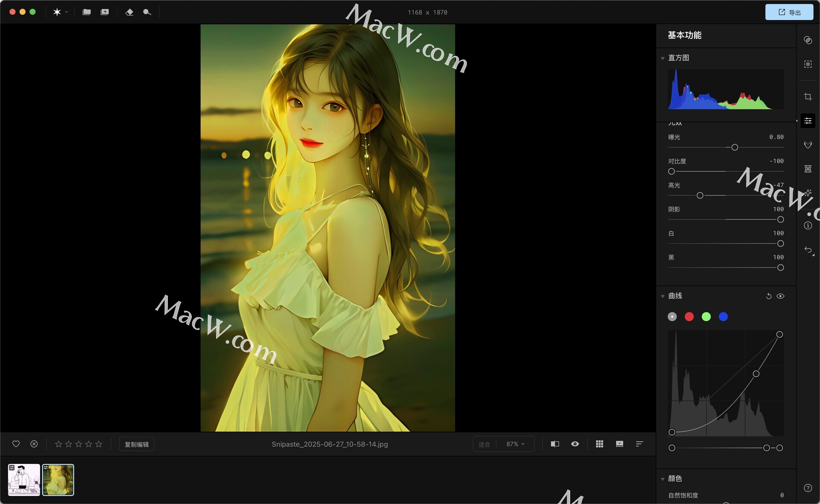The height and width of the screenshot is (504, 820).
Task: Toggle curves visibility eye icon
Action: point(780,296)
